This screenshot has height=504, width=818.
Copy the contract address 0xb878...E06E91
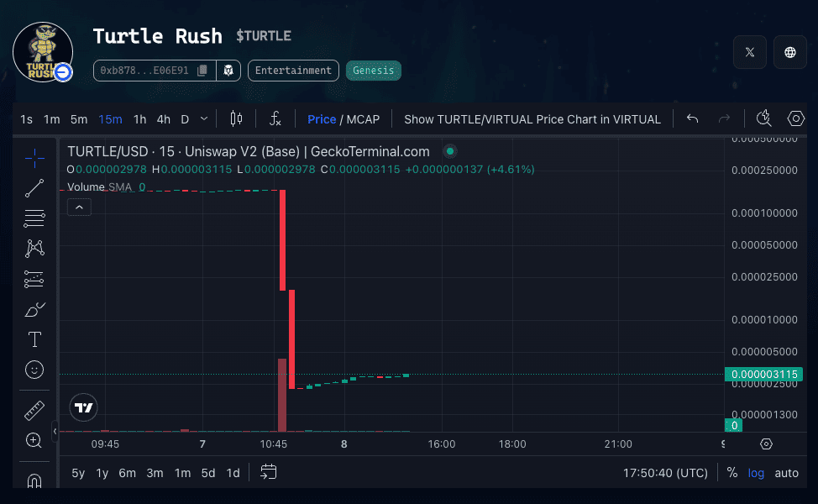tap(202, 71)
